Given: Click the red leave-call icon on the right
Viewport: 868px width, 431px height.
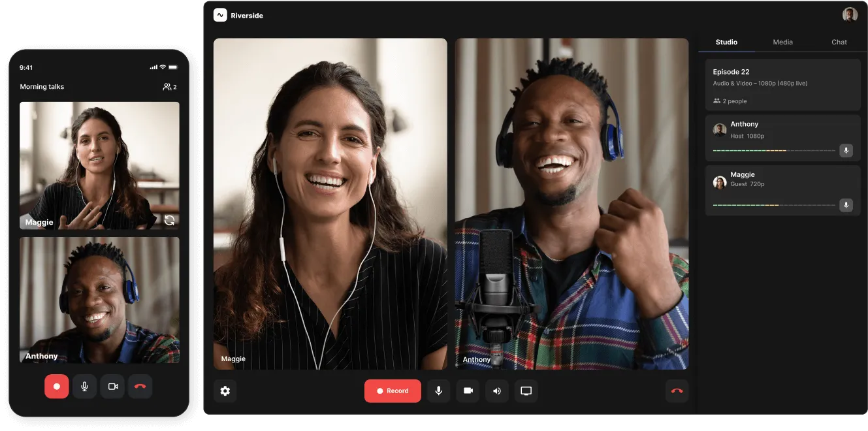Looking at the screenshot, I should (677, 391).
